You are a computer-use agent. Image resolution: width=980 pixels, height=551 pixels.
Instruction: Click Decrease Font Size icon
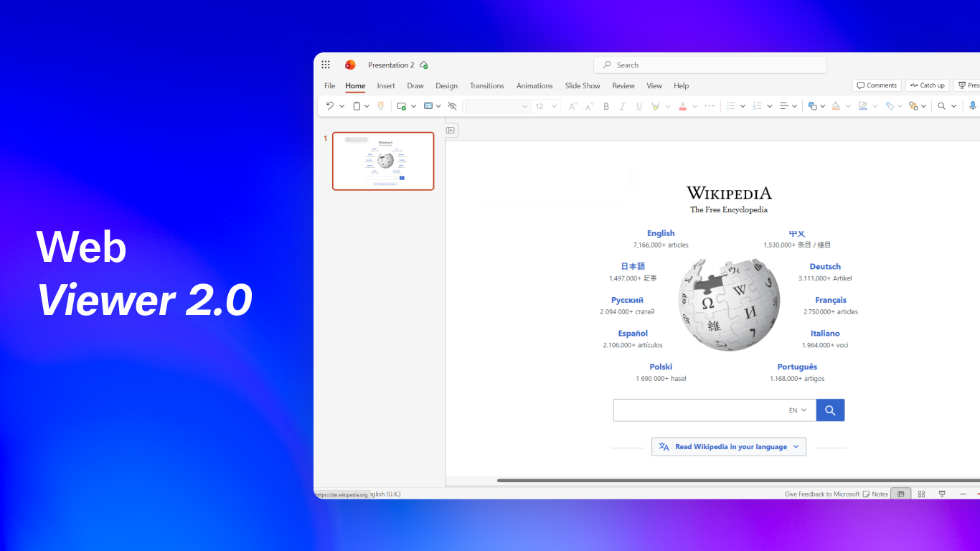[x=589, y=105]
